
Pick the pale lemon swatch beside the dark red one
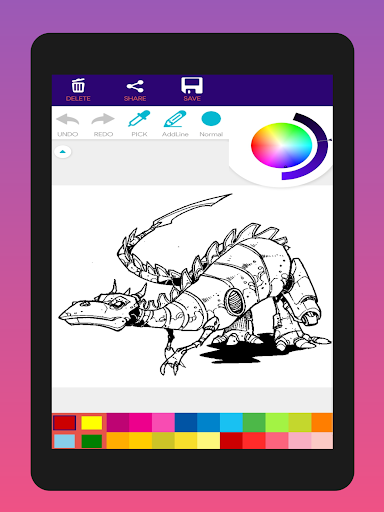click(x=209, y=440)
